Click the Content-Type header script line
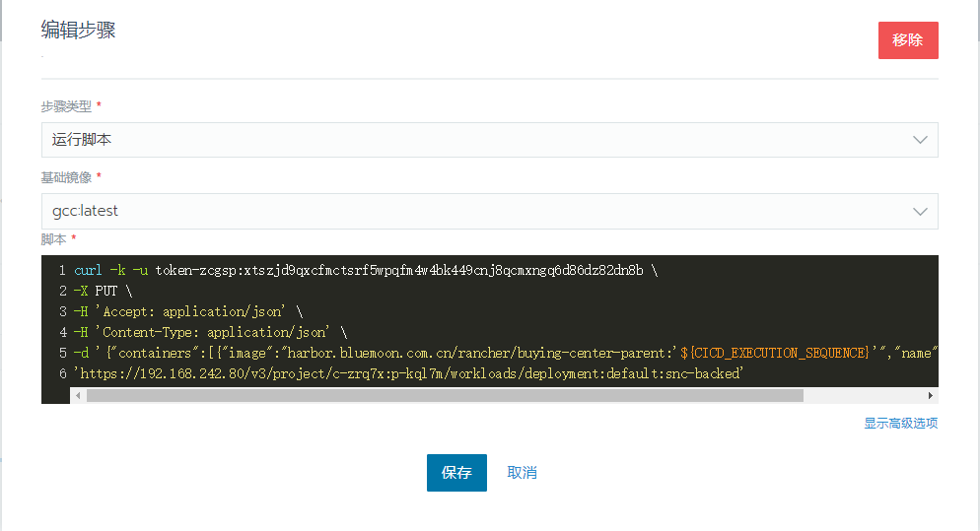This screenshot has height=531, width=980. tap(209, 332)
